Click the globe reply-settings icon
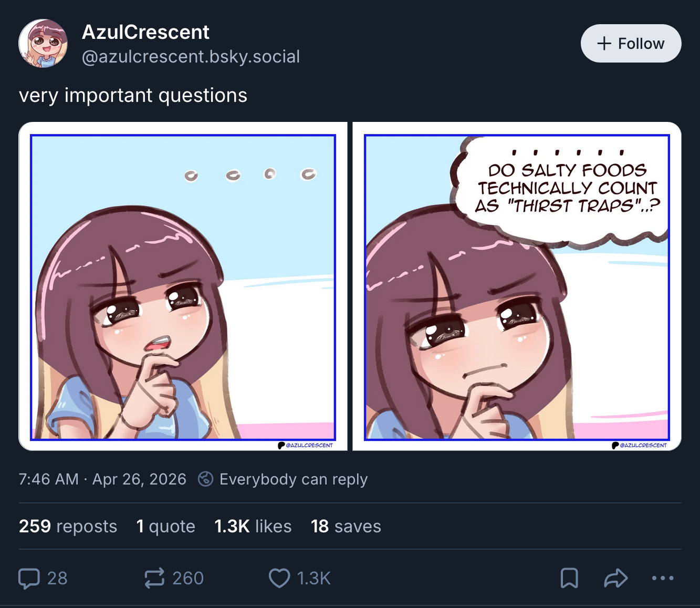 click(x=205, y=479)
